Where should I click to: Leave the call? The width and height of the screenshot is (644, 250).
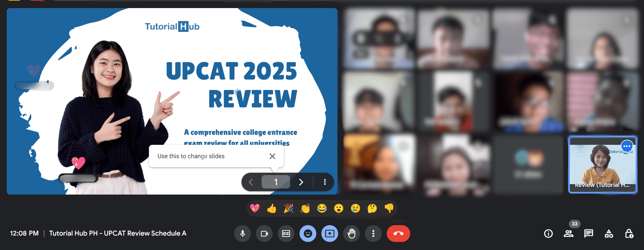pos(398,234)
